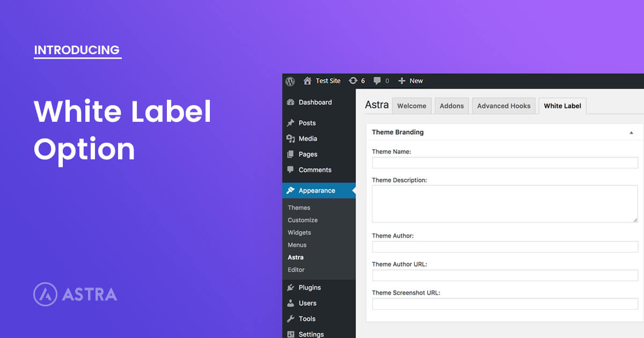Open the Plugins menu item
The height and width of the screenshot is (338, 644).
(310, 288)
